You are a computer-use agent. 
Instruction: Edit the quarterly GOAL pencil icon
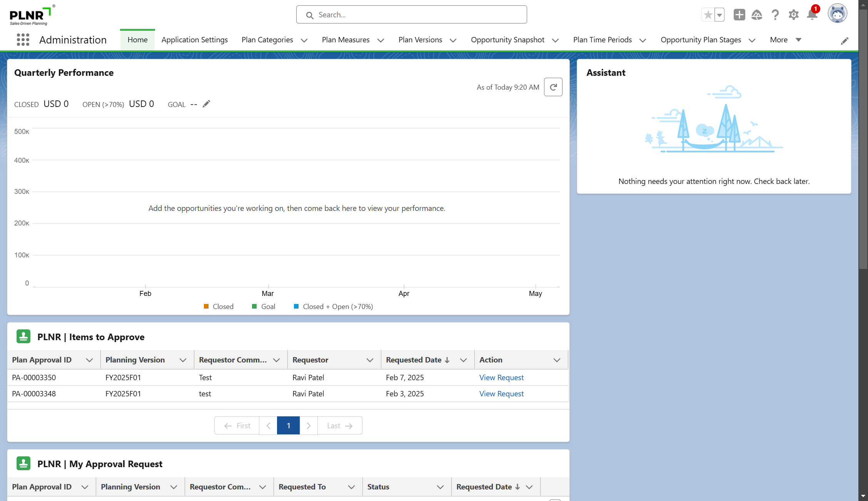click(x=207, y=104)
